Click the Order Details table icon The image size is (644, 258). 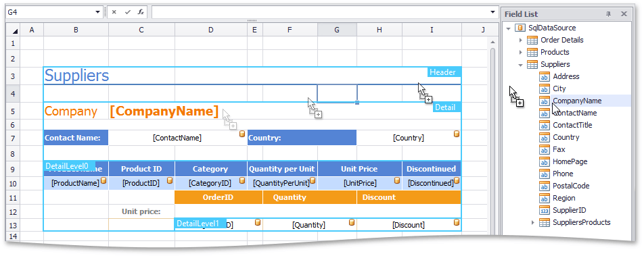point(532,41)
